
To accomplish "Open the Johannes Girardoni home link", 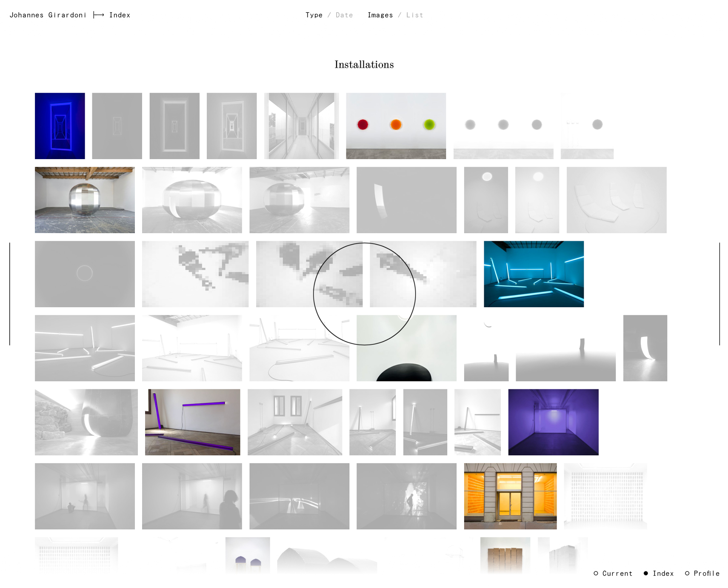I will pyautogui.click(x=48, y=15).
